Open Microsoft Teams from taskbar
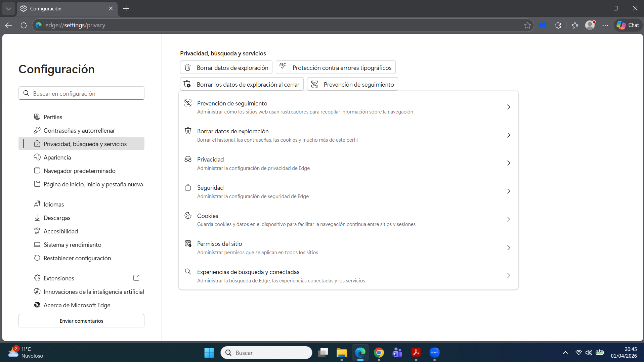 [x=397, y=353]
